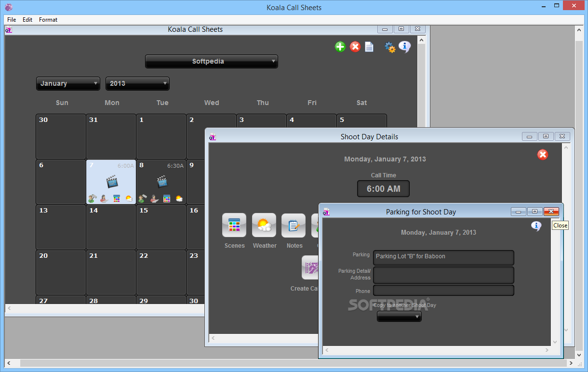Click the cast script-reader icon on January 8
588x372 pixels.
pyautogui.click(x=154, y=198)
